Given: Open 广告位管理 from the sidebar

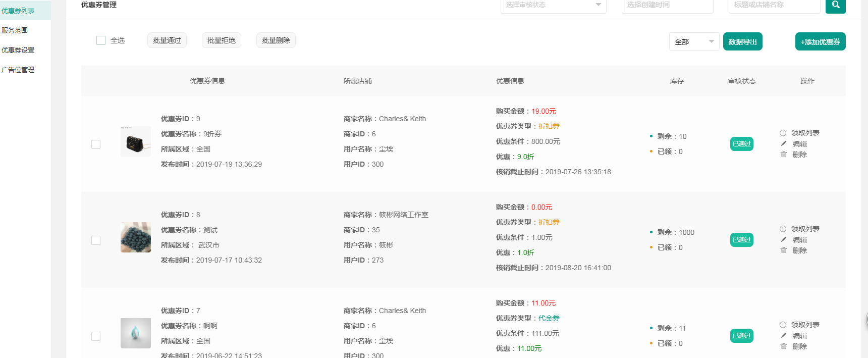Looking at the screenshot, I should pos(18,70).
